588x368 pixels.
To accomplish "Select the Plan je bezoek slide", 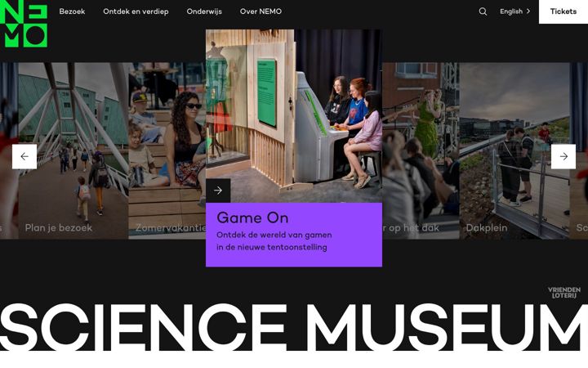I will (x=73, y=150).
